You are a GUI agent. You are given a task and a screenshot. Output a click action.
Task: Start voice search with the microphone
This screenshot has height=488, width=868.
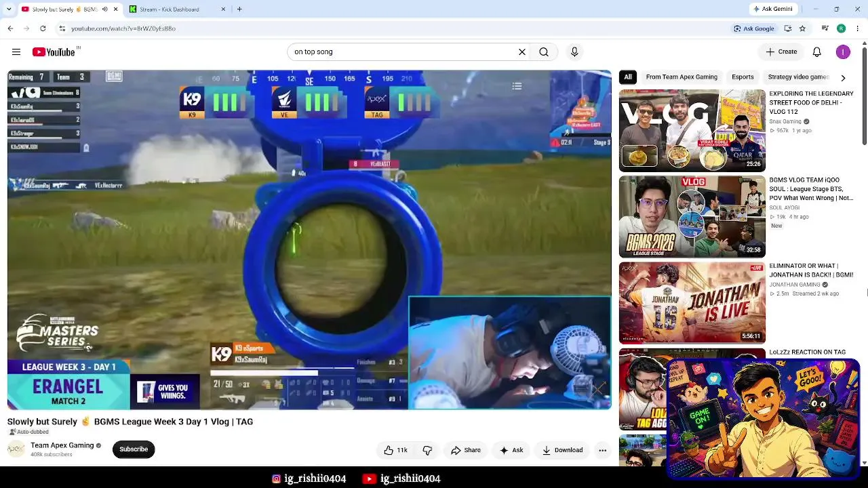pos(574,52)
